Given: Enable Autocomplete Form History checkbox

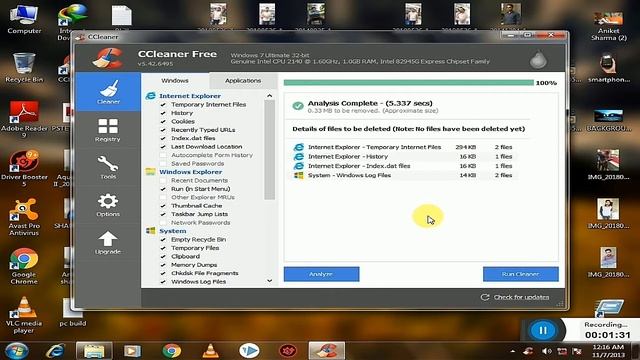Looking at the screenshot, I should tap(163, 155).
